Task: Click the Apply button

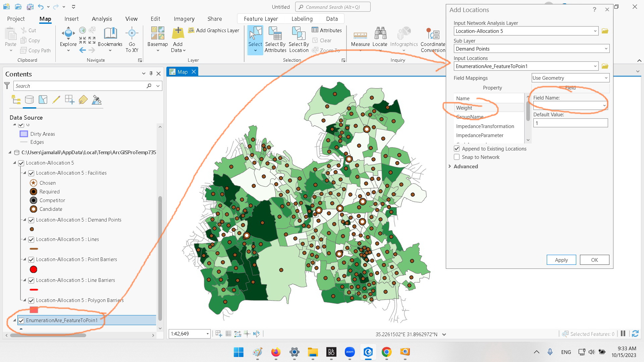Action: point(561,260)
